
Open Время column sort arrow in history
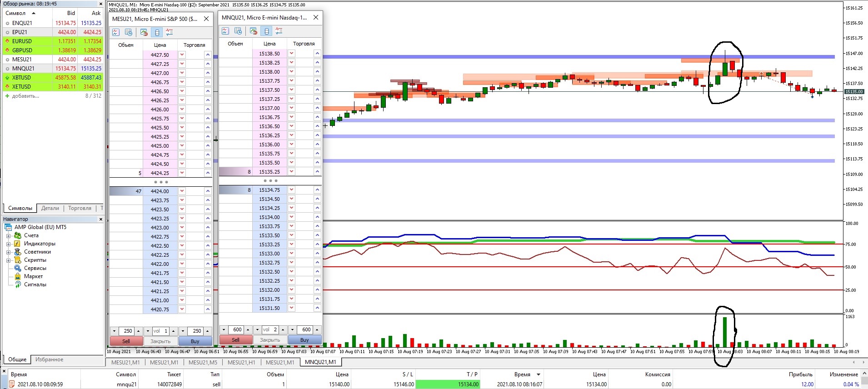click(x=539, y=374)
